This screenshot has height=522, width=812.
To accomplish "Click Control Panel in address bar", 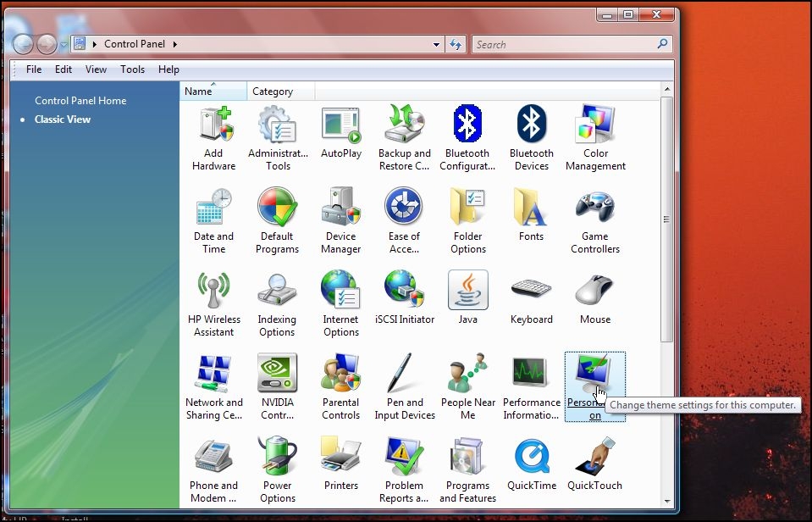I will [135, 44].
